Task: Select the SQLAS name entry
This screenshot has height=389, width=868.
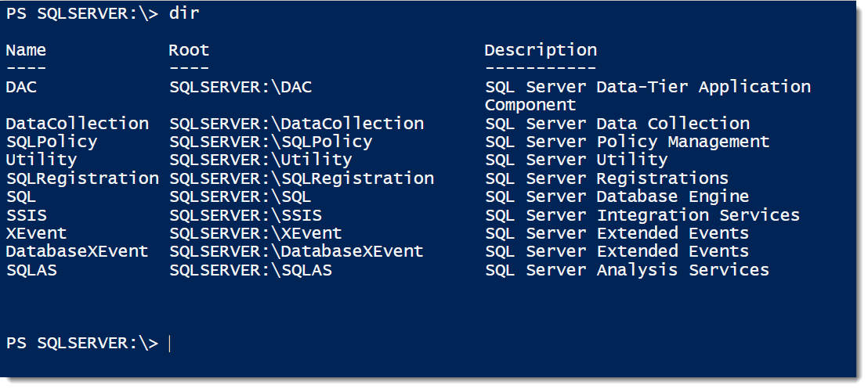Action: 31,269
